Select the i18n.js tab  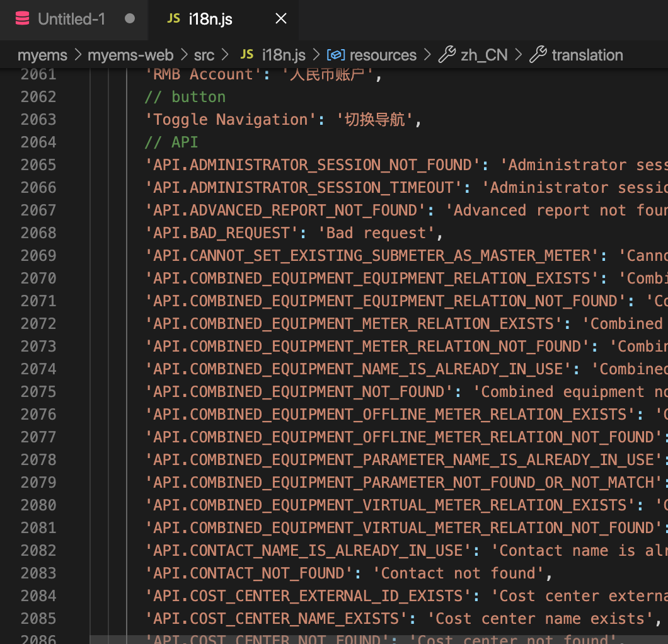pos(210,19)
